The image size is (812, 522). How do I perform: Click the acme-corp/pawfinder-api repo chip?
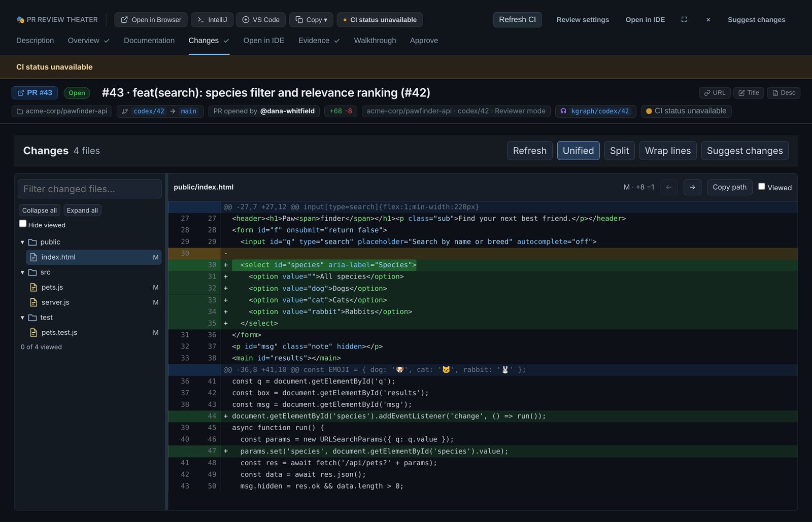pyautogui.click(x=62, y=111)
